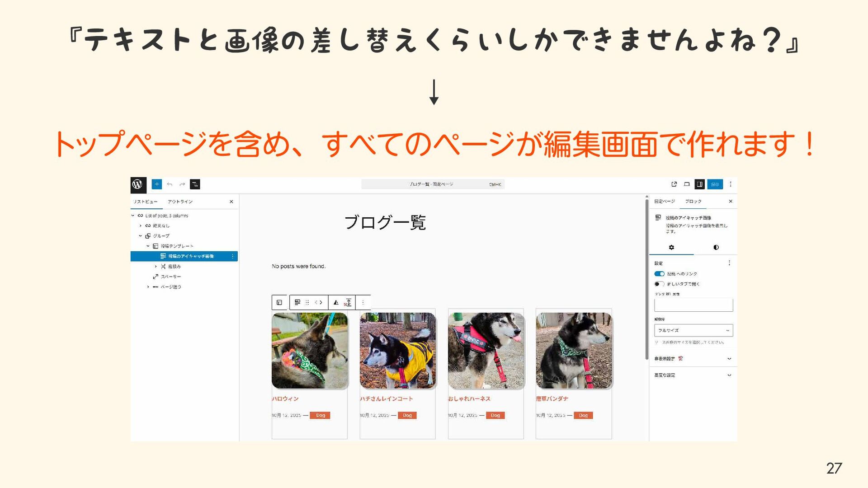Image resolution: width=868 pixels, height=488 pixels.
Task: Switch to the アウトライン tab
Action: click(x=180, y=202)
